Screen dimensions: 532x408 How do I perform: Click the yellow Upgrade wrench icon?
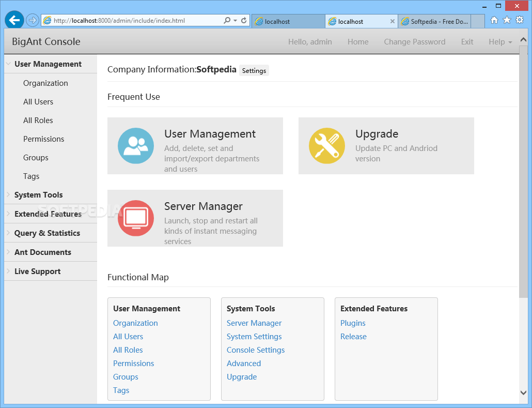[x=327, y=146]
